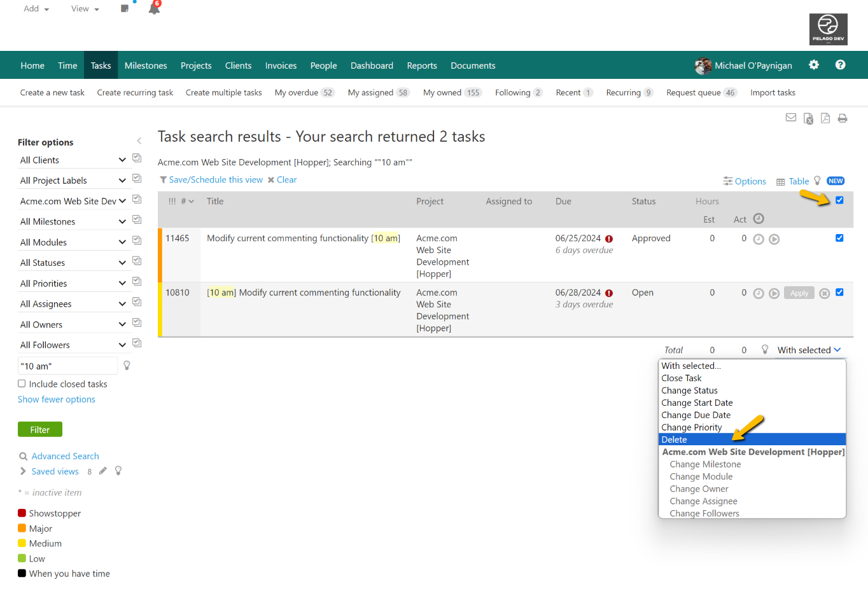Click the help question mark icon
The image size is (868, 610).
840,65
